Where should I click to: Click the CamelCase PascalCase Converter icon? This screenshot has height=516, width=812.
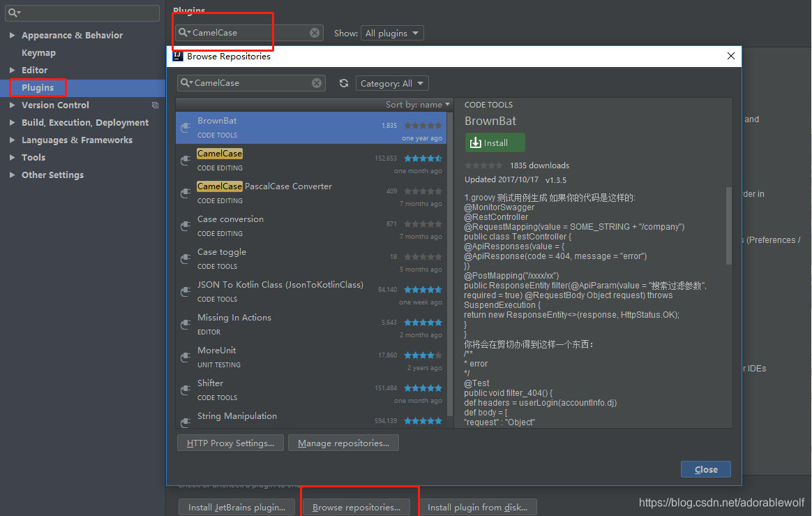[186, 193]
